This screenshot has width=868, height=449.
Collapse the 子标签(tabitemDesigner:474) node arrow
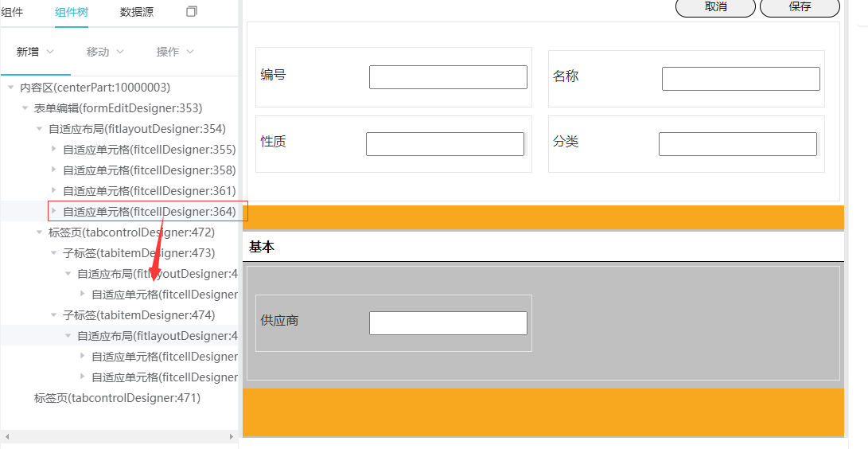53,315
